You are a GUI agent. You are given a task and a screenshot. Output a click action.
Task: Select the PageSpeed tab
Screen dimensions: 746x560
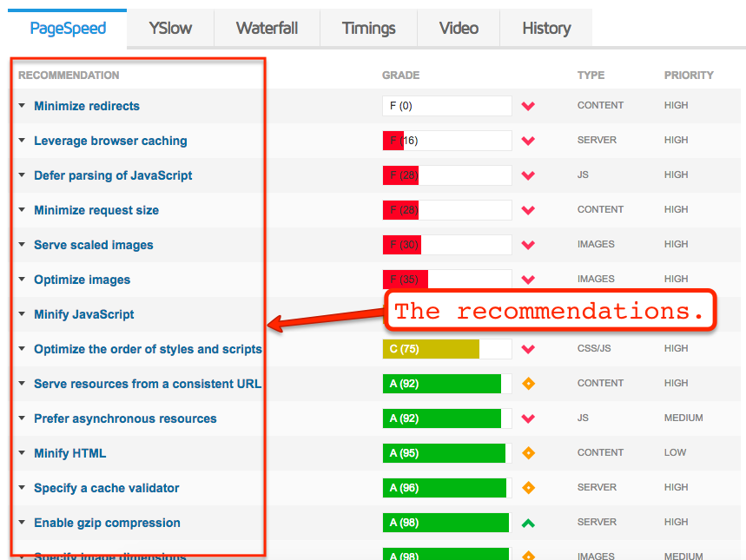pyautogui.click(x=68, y=28)
